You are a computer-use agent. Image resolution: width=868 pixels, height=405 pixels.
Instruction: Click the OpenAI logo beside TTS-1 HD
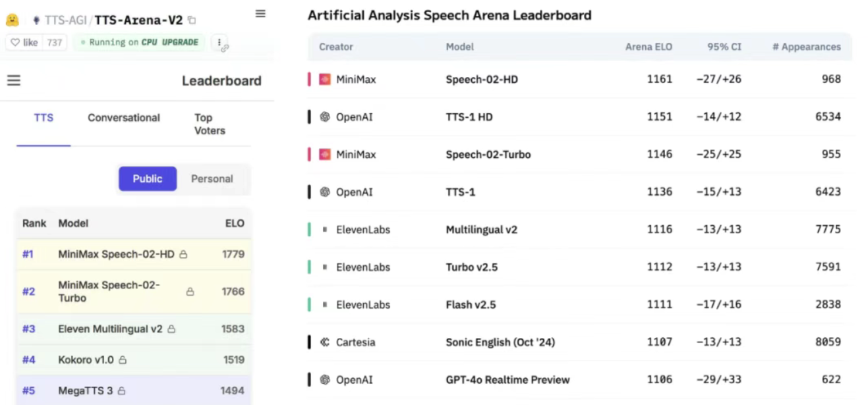point(325,117)
